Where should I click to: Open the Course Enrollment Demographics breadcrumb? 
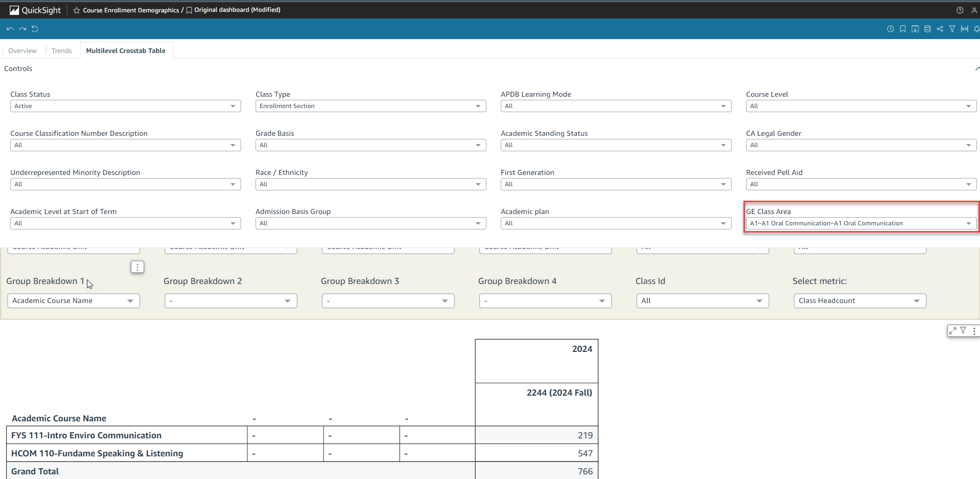[131, 10]
